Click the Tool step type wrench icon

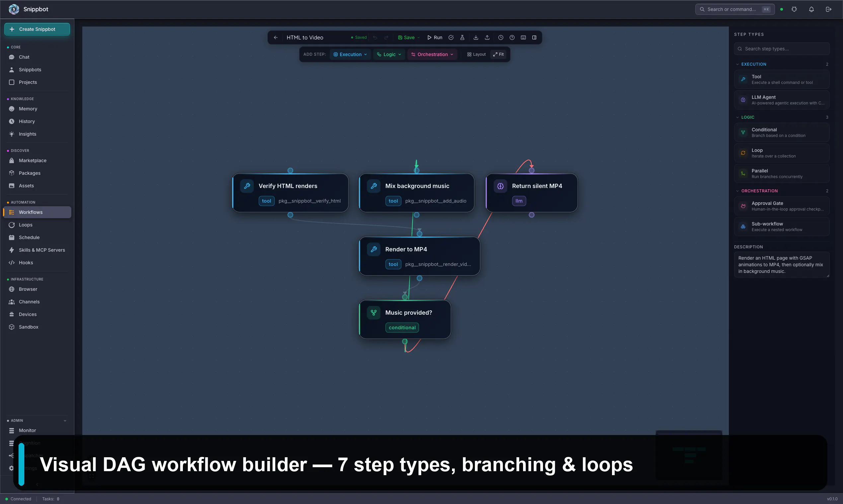coord(743,80)
